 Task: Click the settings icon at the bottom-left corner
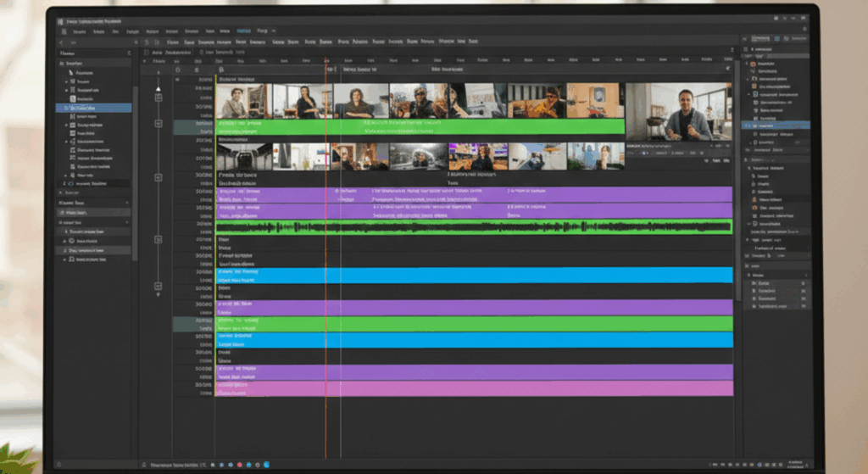point(58,465)
